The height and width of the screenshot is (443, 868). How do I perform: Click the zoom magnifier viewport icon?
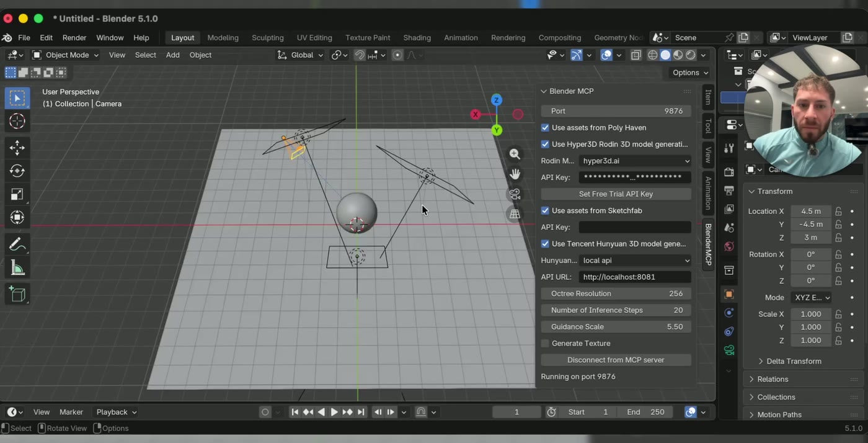pos(515,154)
